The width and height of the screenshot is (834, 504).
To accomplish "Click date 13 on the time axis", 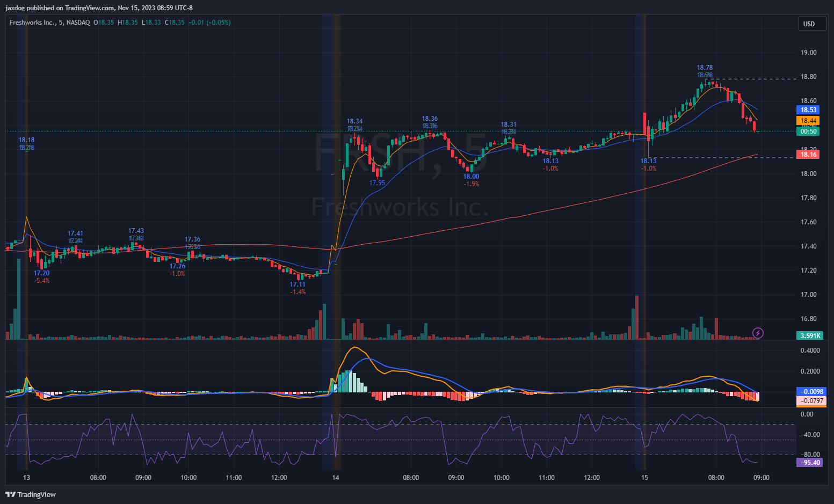I will point(26,478).
